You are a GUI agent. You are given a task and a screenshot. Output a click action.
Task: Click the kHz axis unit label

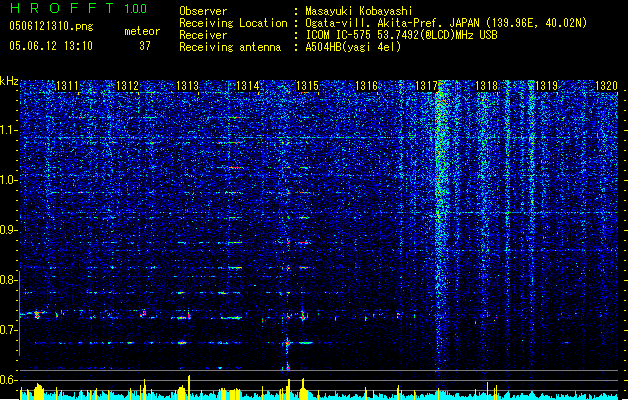9,81
